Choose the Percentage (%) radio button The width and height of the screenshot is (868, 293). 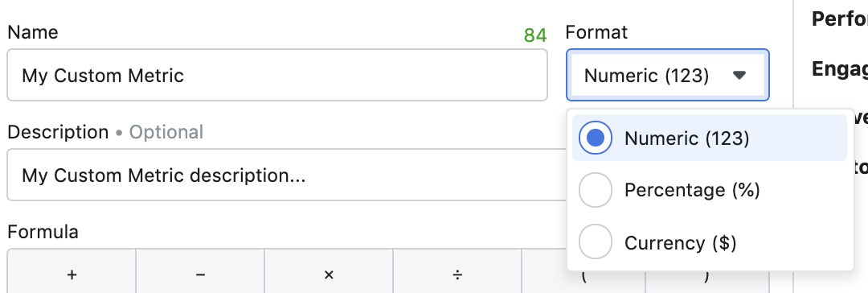tap(595, 190)
